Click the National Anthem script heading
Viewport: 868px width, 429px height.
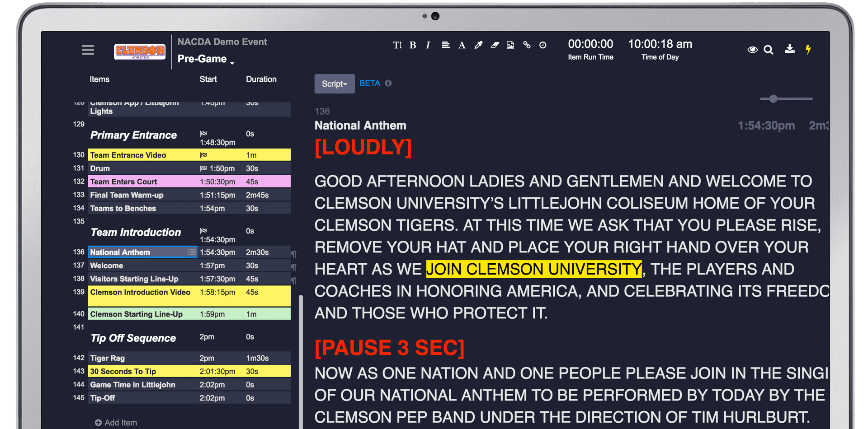tap(360, 125)
